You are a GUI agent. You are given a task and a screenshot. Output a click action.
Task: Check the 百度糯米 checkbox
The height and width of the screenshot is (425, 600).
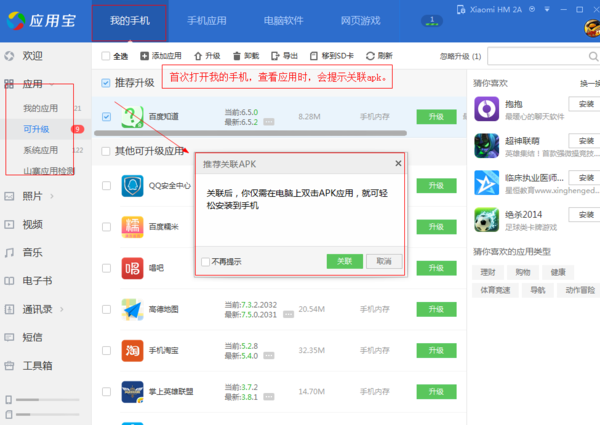(106, 227)
